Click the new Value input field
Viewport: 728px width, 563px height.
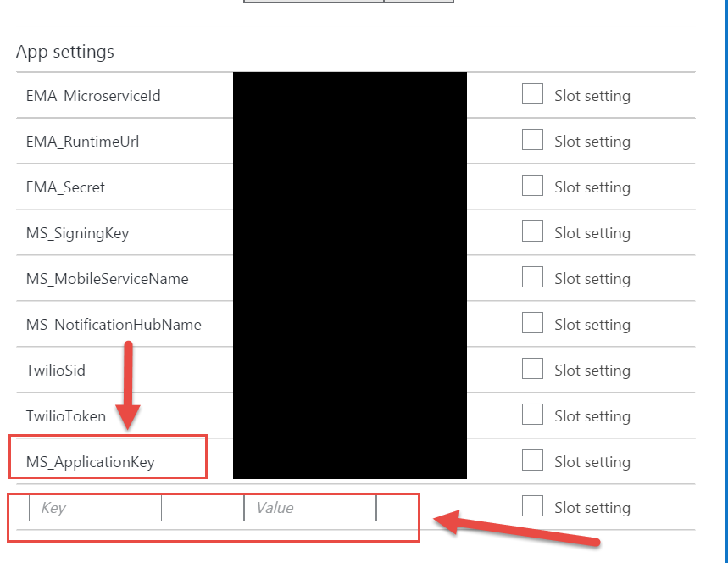(x=309, y=508)
